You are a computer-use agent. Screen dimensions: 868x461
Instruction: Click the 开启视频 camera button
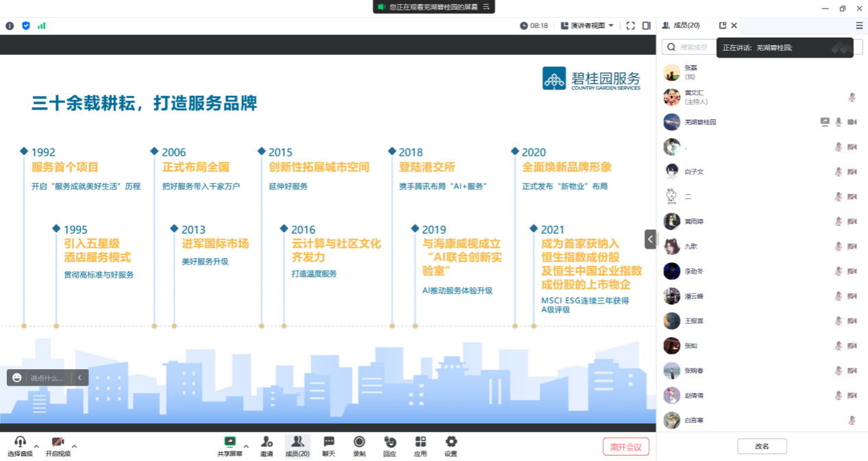click(x=58, y=445)
